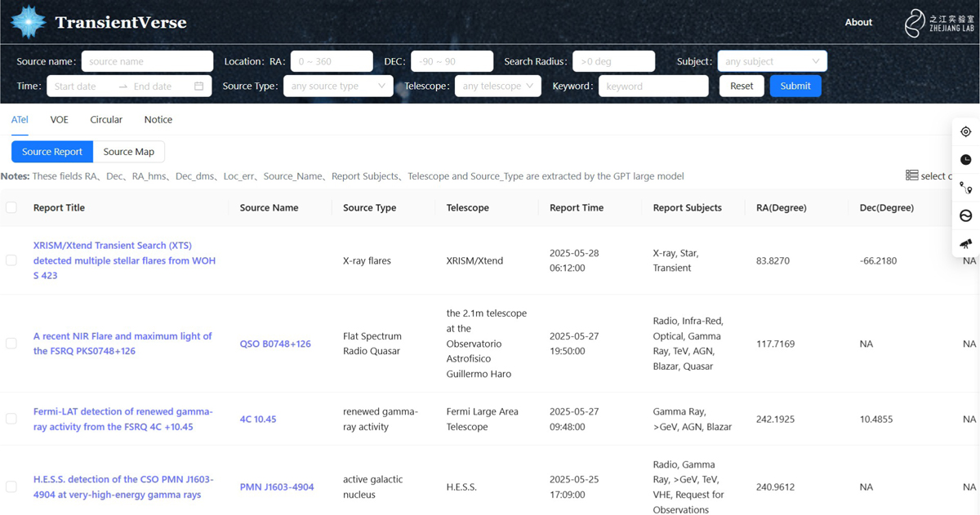Expand the Telescope dropdown
This screenshot has height=515, width=980.
497,87
